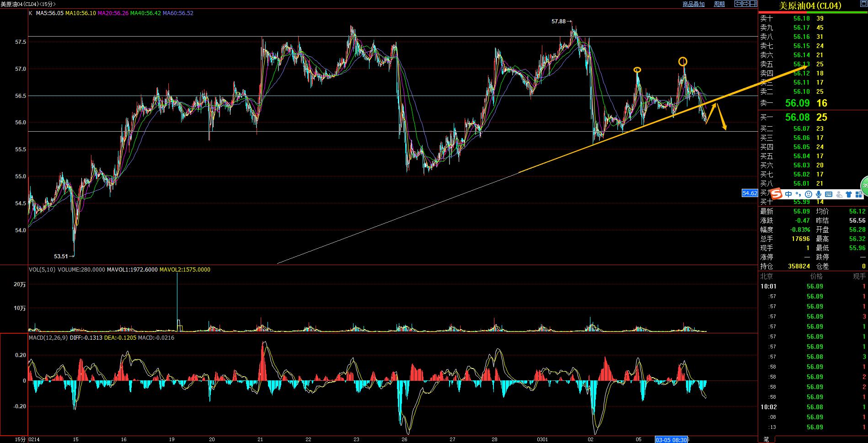Click the green circle badge at right edge

[x=864, y=186]
